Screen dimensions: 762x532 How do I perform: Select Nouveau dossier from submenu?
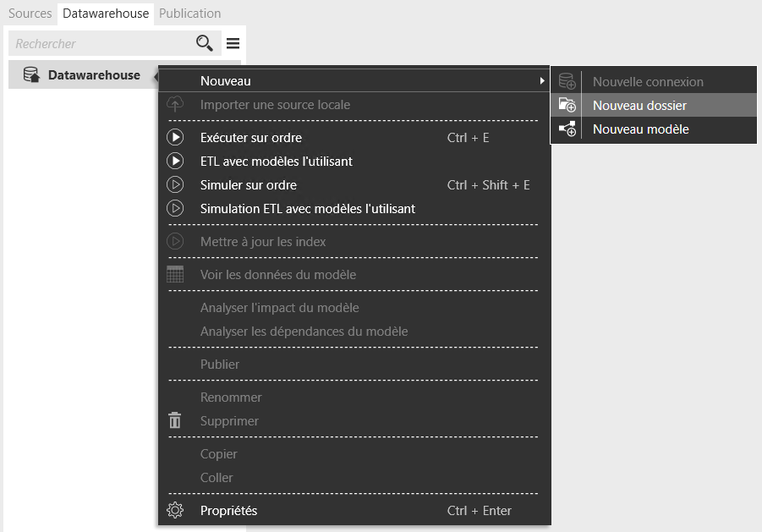(x=639, y=106)
